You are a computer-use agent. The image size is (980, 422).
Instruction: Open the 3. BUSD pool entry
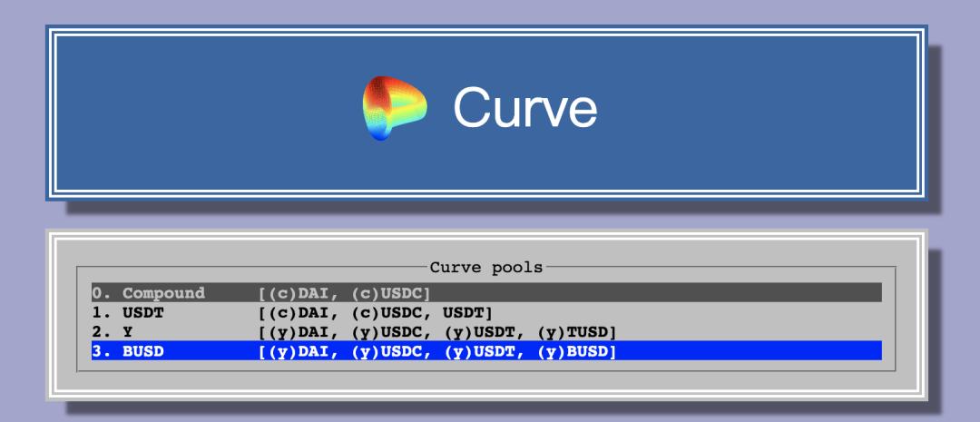[x=486, y=351]
